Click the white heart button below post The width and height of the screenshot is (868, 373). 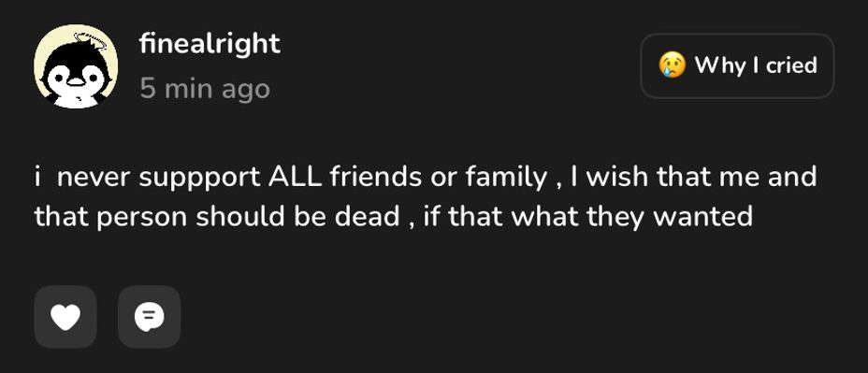click(65, 317)
